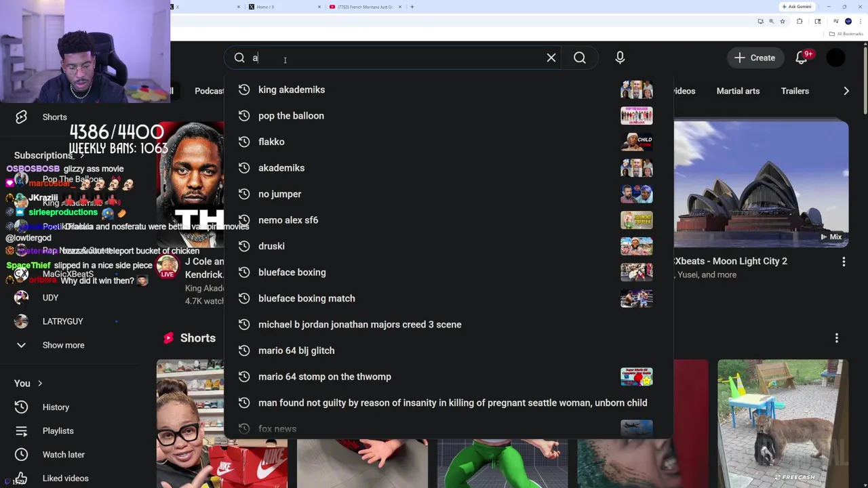The width and height of the screenshot is (868, 488).
Task: Choose the 'flakko' search suggestion
Action: [448, 142]
